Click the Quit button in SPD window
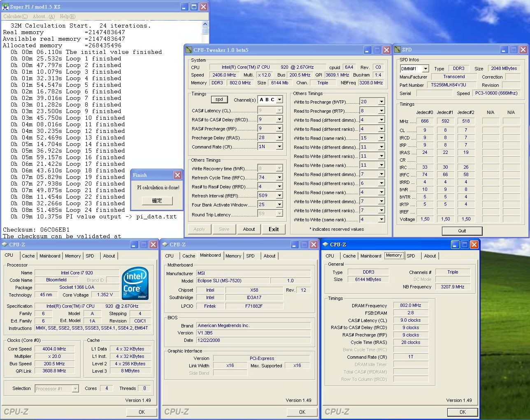The width and height of the screenshot is (530, 420). point(462,231)
